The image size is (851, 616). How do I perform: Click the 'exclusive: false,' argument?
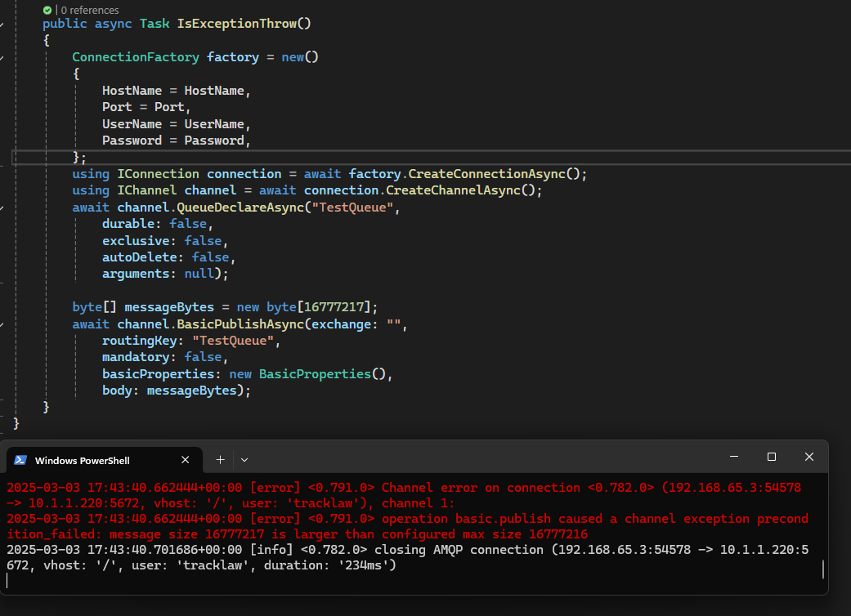[165, 240]
